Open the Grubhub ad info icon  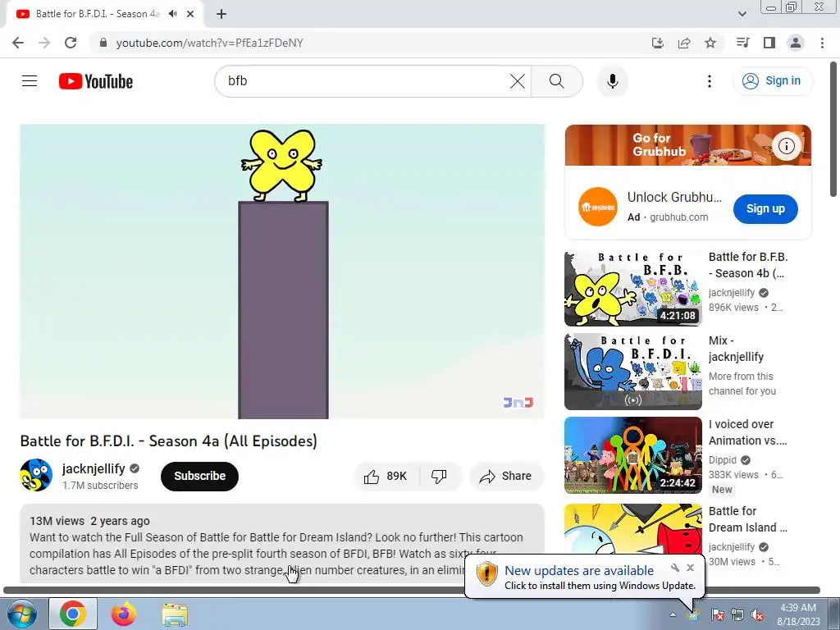click(786, 146)
